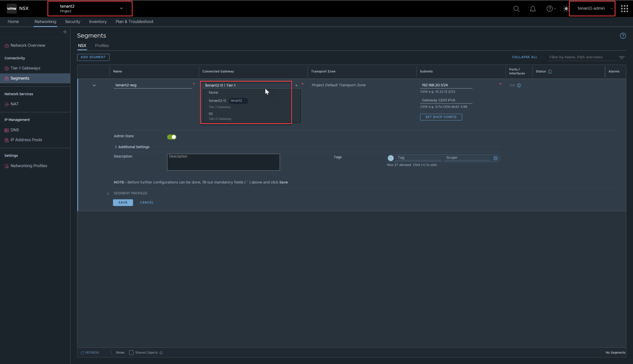
Task: Check the Shared Objects checkbox
Action: [x=131, y=353]
